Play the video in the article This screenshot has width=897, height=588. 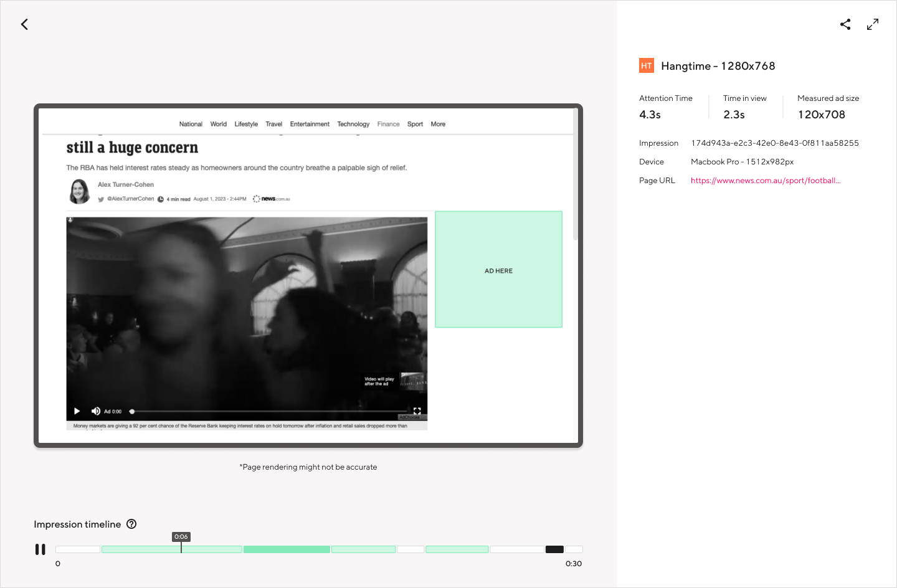[77, 411]
